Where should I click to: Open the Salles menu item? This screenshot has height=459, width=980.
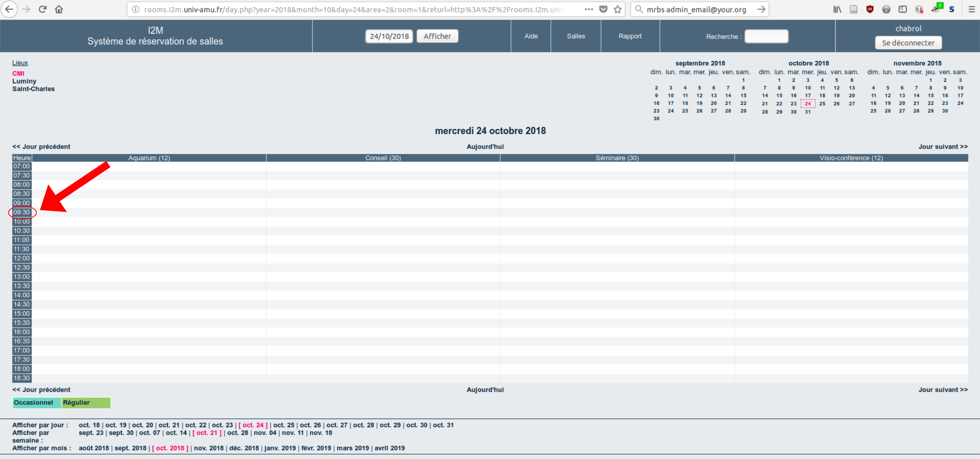pos(576,36)
